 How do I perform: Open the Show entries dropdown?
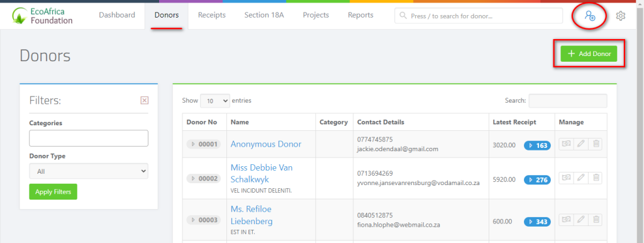pos(215,101)
